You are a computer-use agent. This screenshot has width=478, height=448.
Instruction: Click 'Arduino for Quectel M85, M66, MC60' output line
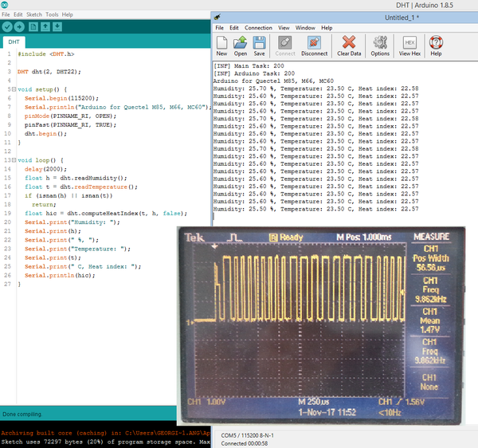coord(273,81)
